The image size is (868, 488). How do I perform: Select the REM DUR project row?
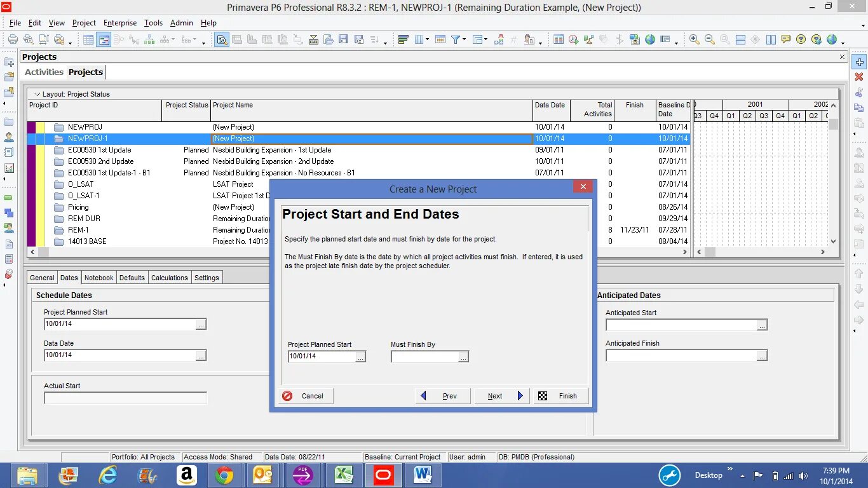(358, 219)
